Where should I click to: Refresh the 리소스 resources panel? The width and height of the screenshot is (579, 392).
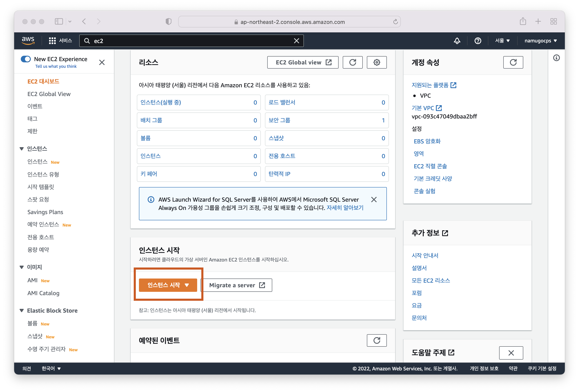click(x=353, y=62)
